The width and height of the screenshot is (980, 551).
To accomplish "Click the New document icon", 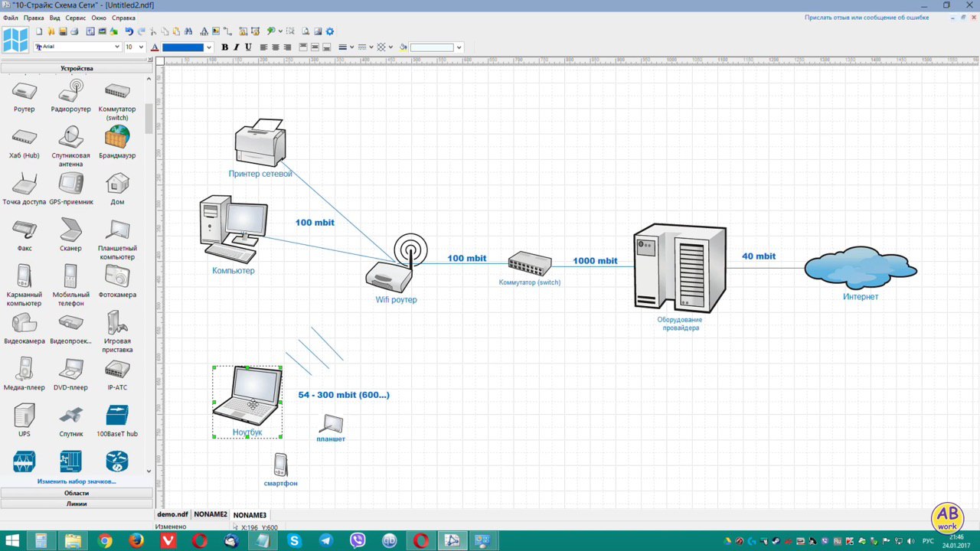I will (39, 31).
